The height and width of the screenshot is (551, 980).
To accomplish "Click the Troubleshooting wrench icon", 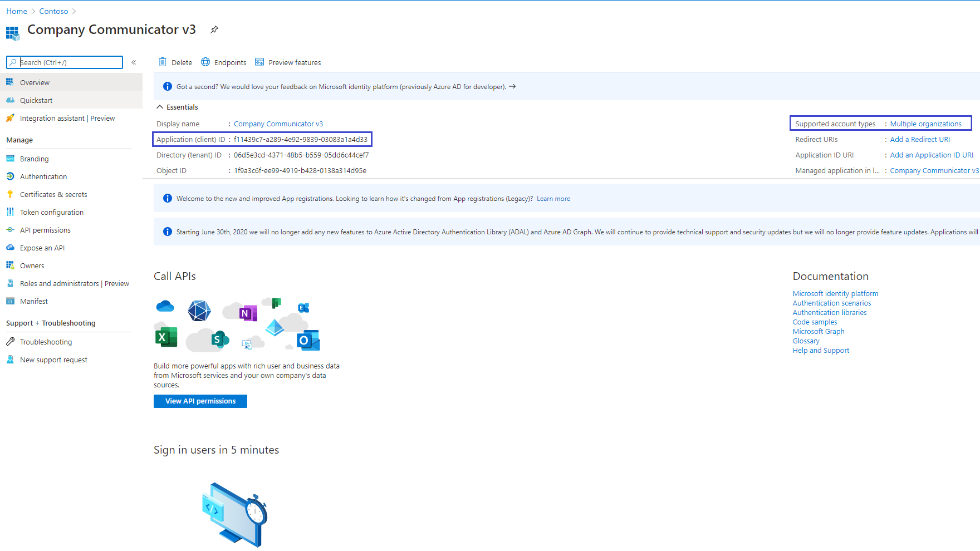I will pyautogui.click(x=10, y=342).
